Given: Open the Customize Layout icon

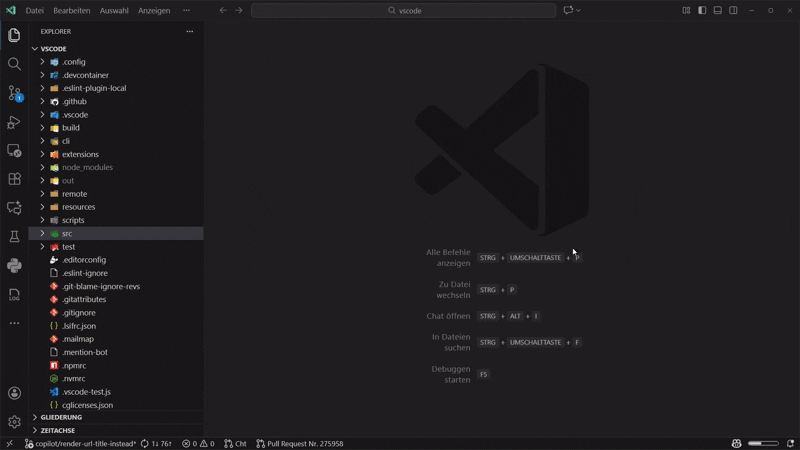Looking at the screenshot, I should click(686, 10).
